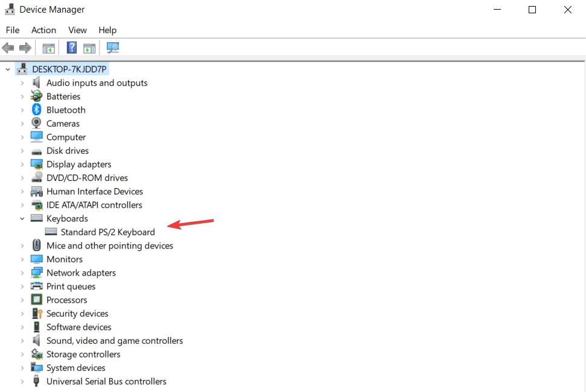The image size is (586, 392).
Task: Click the Keyboards category icon
Action: (x=36, y=218)
